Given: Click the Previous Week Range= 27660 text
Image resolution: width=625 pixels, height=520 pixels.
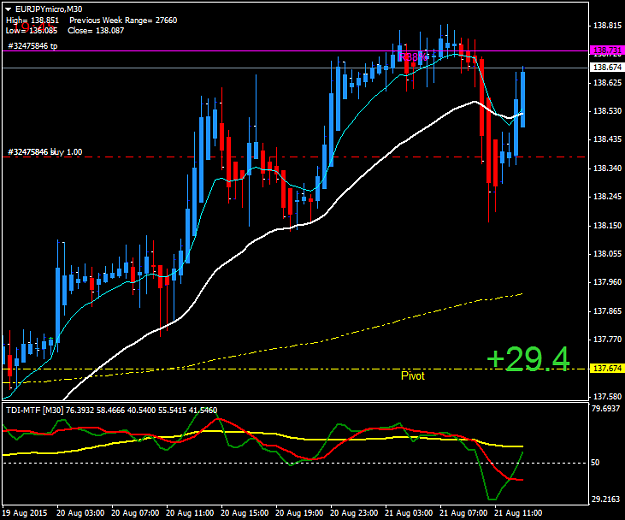Looking at the screenshot, I should pyautogui.click(x=123, y=20).
